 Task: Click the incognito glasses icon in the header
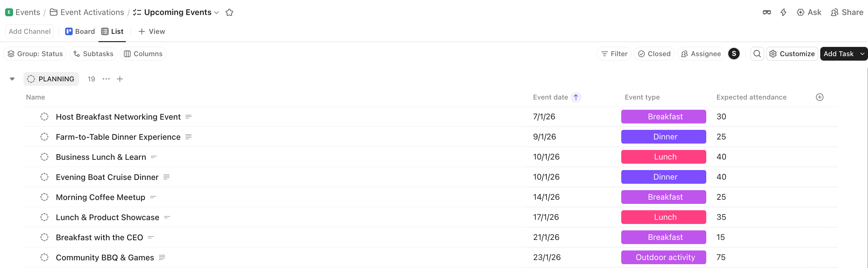(x=766, y=12)
